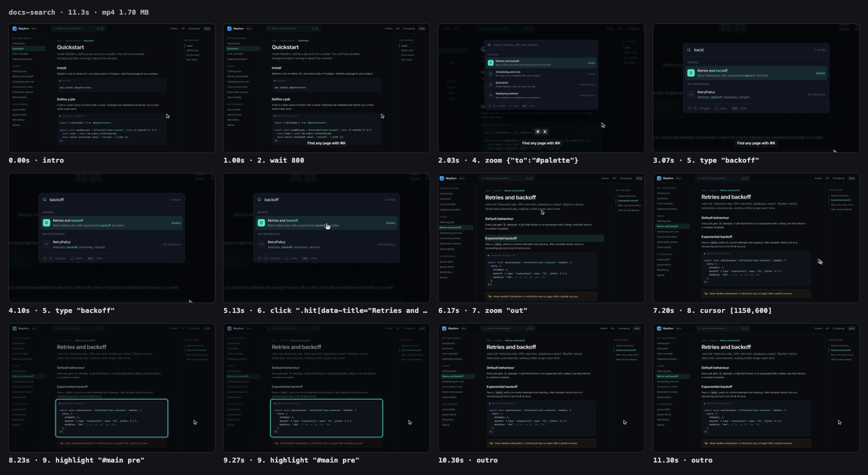Select the caption "2.03s · 4. zoom"
Screen dimensions: 868x475
pyautogui.click(x=508, y=161)
